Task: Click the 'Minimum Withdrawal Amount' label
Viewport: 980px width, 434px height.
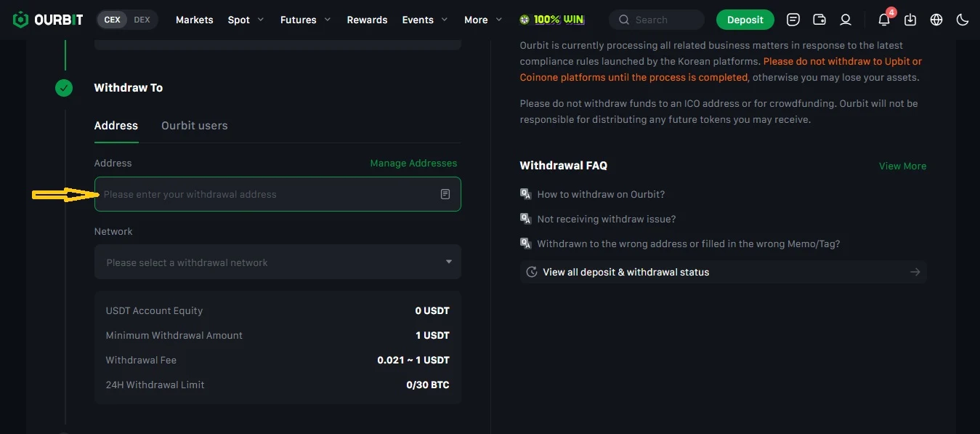Action: (x=174, y=335)
